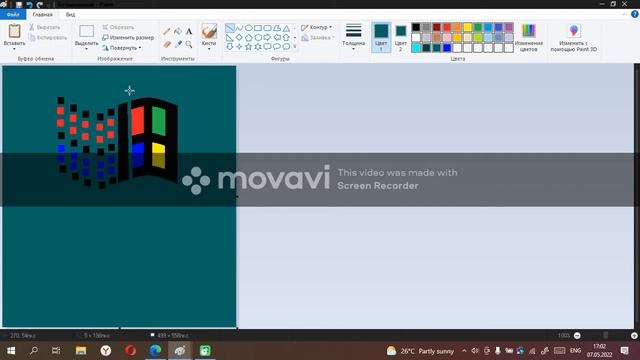Switch to the Вид (View) tab
The image size is (640, 360).
(x=70, y=15)
